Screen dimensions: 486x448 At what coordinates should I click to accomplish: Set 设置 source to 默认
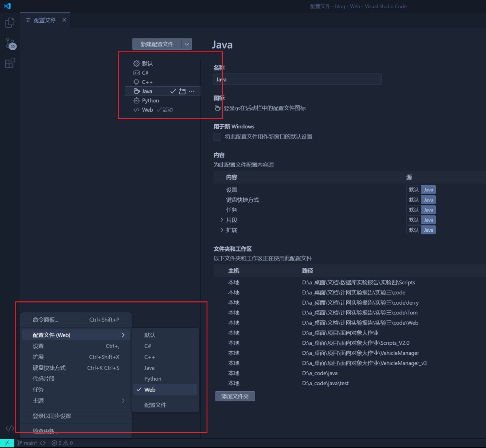[414, 190]
